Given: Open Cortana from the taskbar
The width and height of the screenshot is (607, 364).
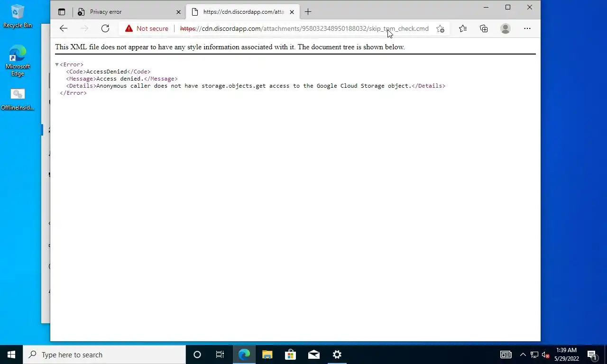Looking at the screenshot, I should click(x=197, y=355).
